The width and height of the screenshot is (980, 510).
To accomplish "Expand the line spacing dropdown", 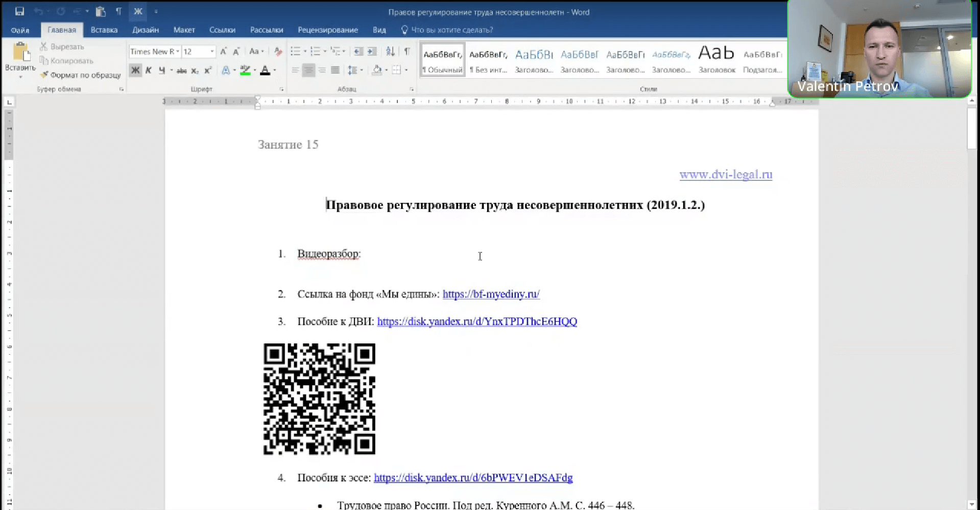I will click(x=361, y=70).
